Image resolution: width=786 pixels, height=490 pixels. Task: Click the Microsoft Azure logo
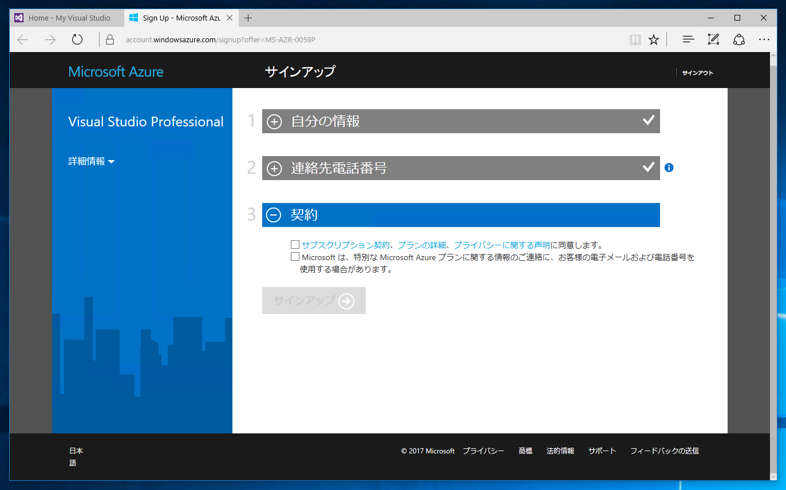(116, 72)
